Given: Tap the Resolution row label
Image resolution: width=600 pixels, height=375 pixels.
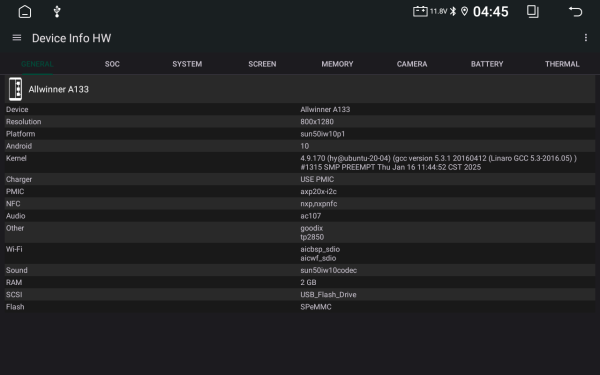Looking at the screenshot, I should 23,122.
